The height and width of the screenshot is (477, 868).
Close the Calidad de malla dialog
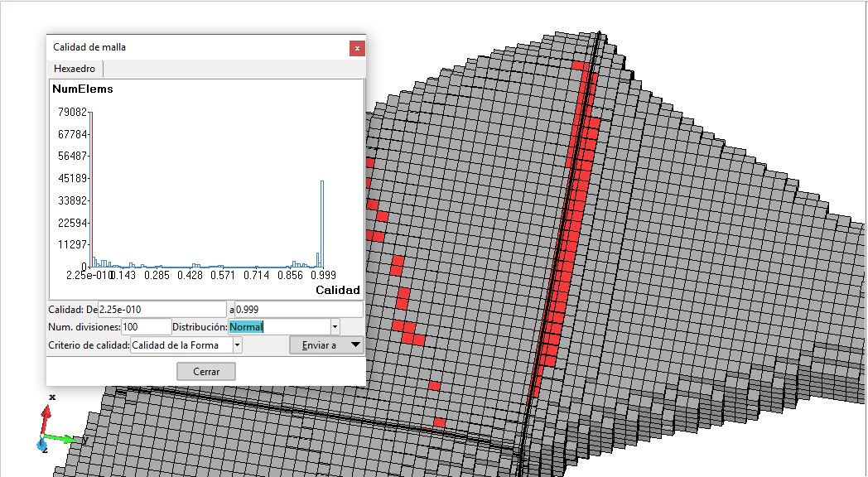coord(357,48)
